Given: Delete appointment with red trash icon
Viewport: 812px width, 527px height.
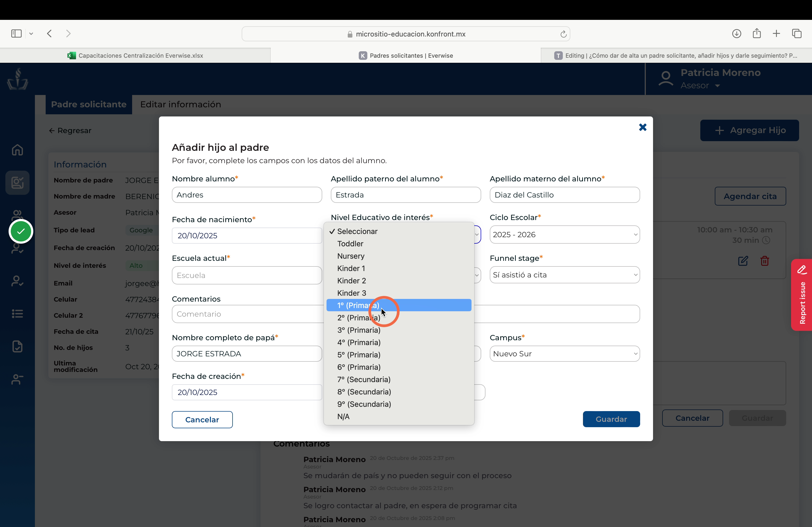Looking at the screenshot, I should (x=764, y=261).
